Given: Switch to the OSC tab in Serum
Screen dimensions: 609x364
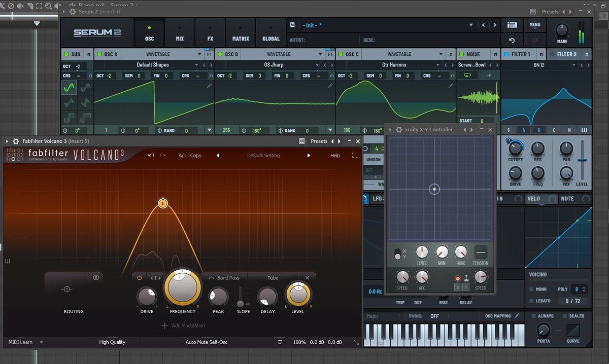Looking at the screenshot, I should tap(149, 33).
